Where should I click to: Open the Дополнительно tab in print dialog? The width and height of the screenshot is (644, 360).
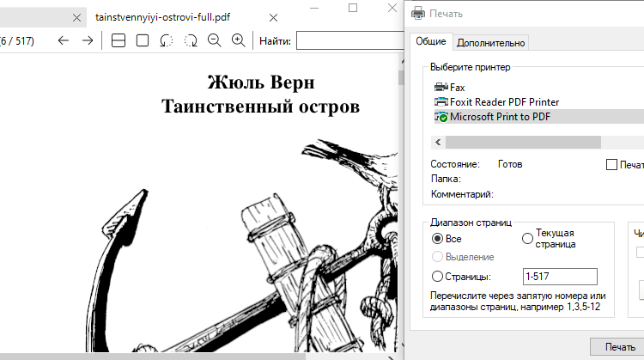click(491, 43)
